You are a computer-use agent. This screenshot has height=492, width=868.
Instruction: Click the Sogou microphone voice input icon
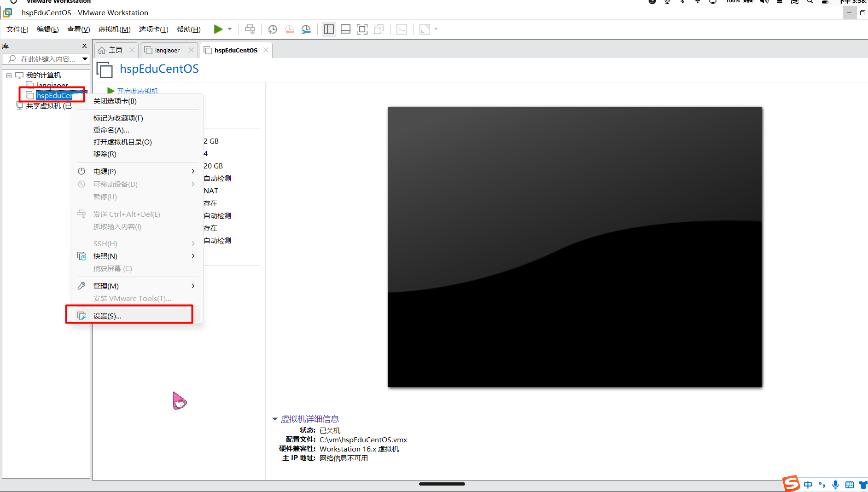point(835,485)
